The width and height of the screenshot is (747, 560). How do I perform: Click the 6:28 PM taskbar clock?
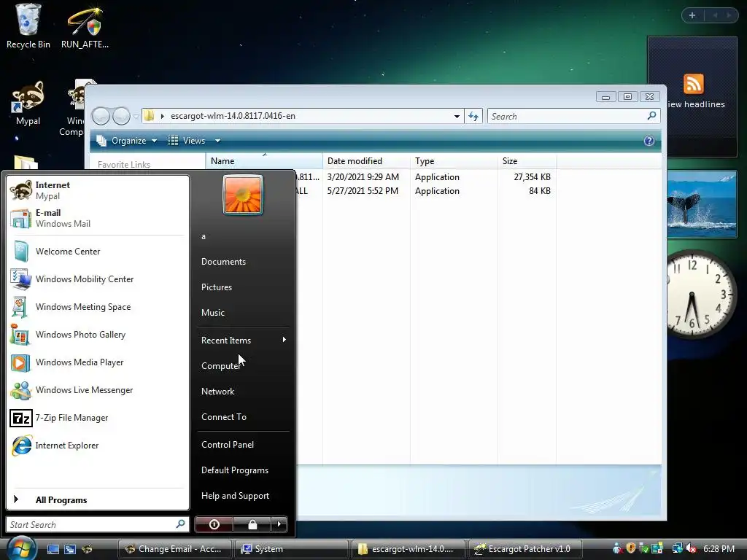[719, 549]
